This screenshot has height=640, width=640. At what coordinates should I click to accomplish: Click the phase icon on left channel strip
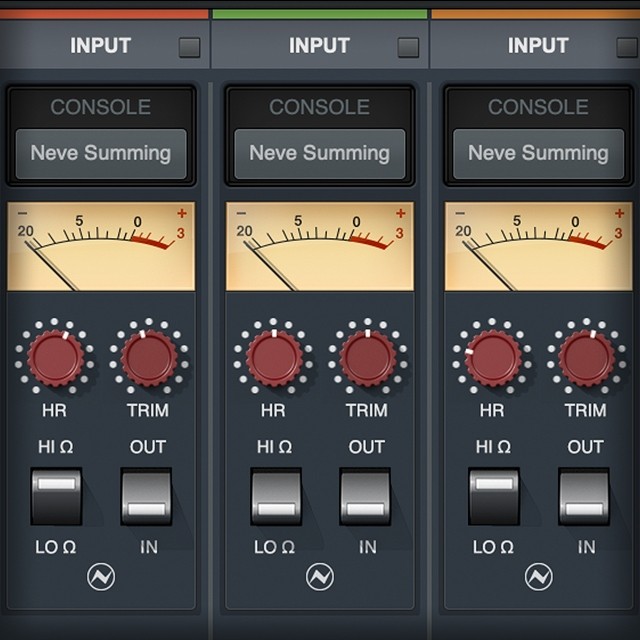tap(101, 577)
